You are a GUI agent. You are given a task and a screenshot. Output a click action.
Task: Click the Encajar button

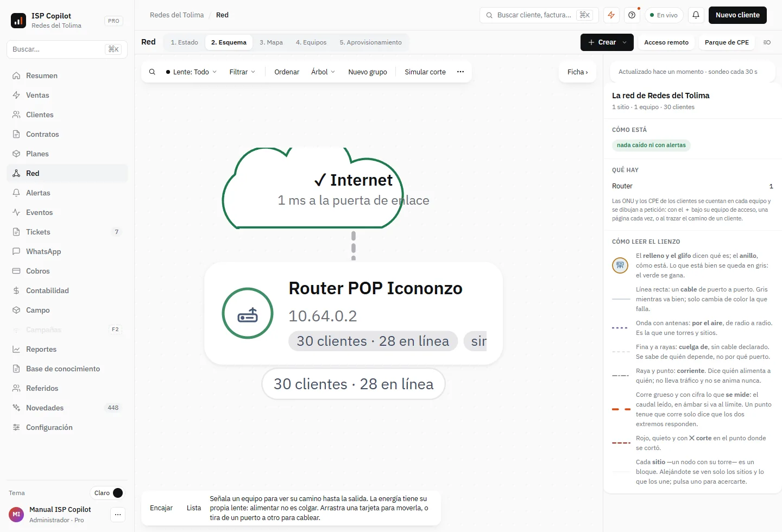pyautogui.click(x=161, y=508)
